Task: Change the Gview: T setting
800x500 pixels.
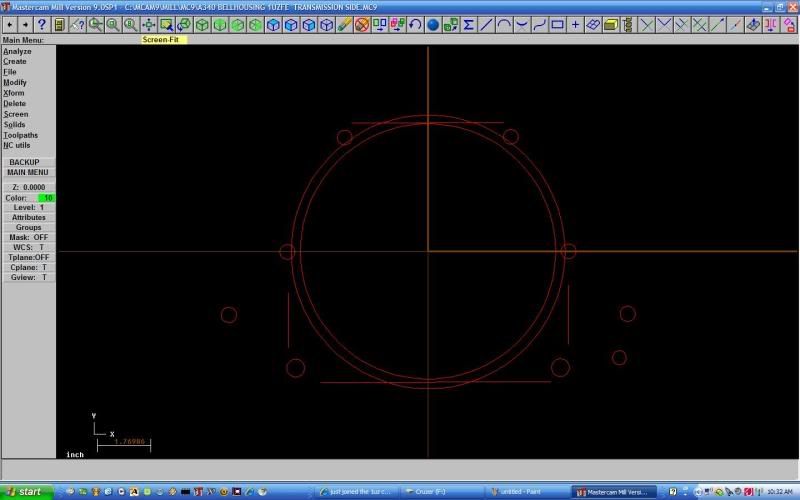Action: (x=29, y=278)
